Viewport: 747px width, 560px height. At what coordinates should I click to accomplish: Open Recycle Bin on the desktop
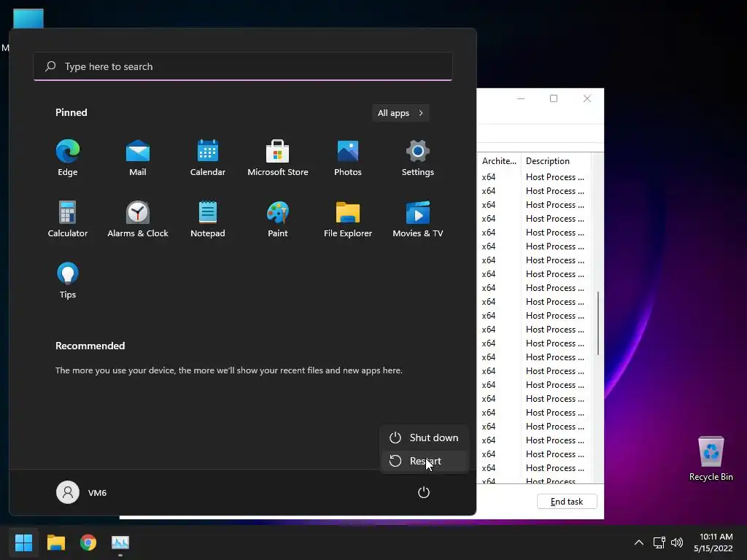711,459
